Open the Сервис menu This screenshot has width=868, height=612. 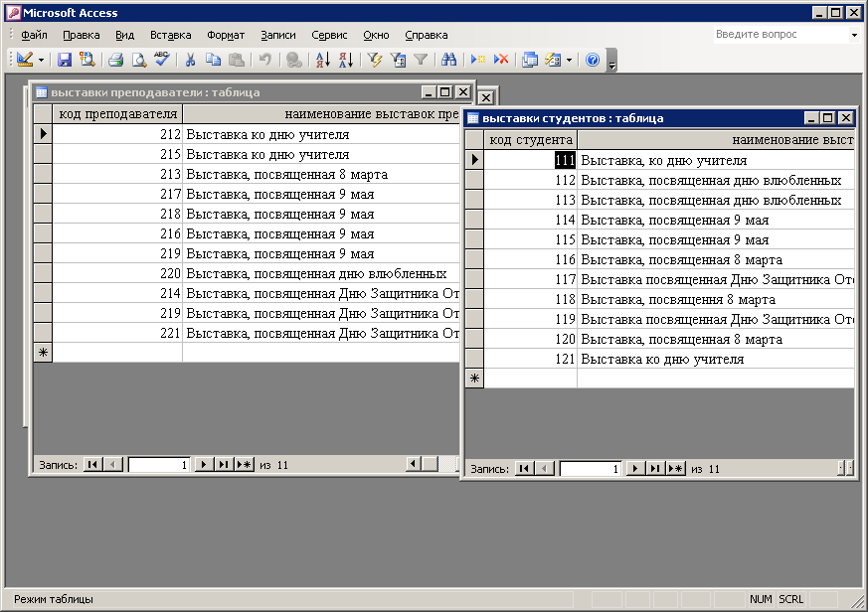pos(329,35)
